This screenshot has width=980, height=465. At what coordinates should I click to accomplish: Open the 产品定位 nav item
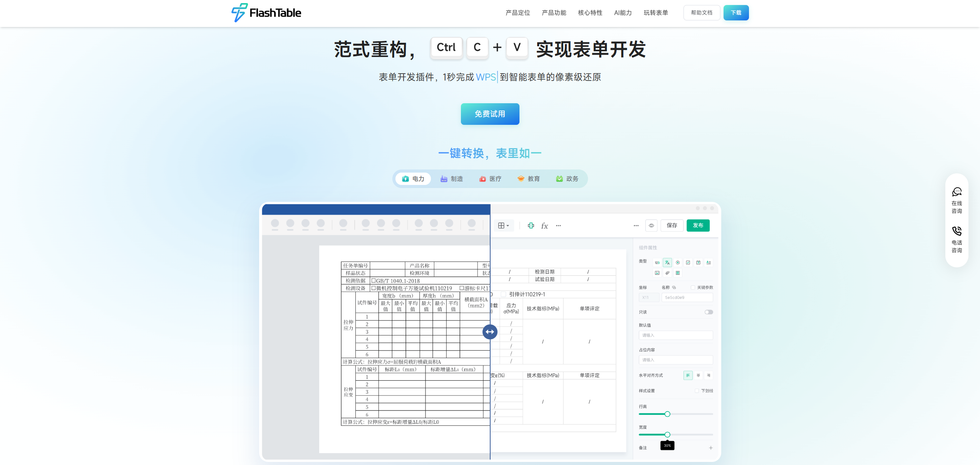click(x=518, y=13)
